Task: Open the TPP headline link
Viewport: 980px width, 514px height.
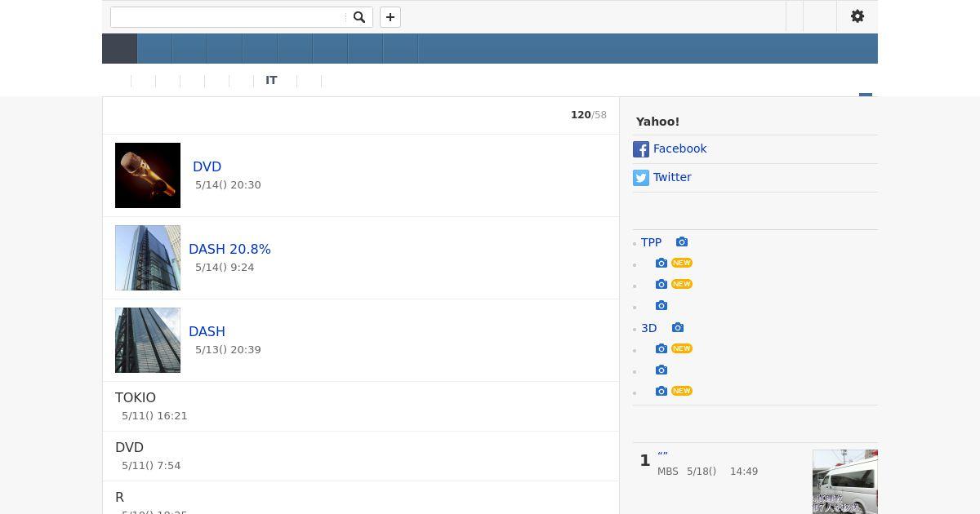Action: click(x=651, y=242)
